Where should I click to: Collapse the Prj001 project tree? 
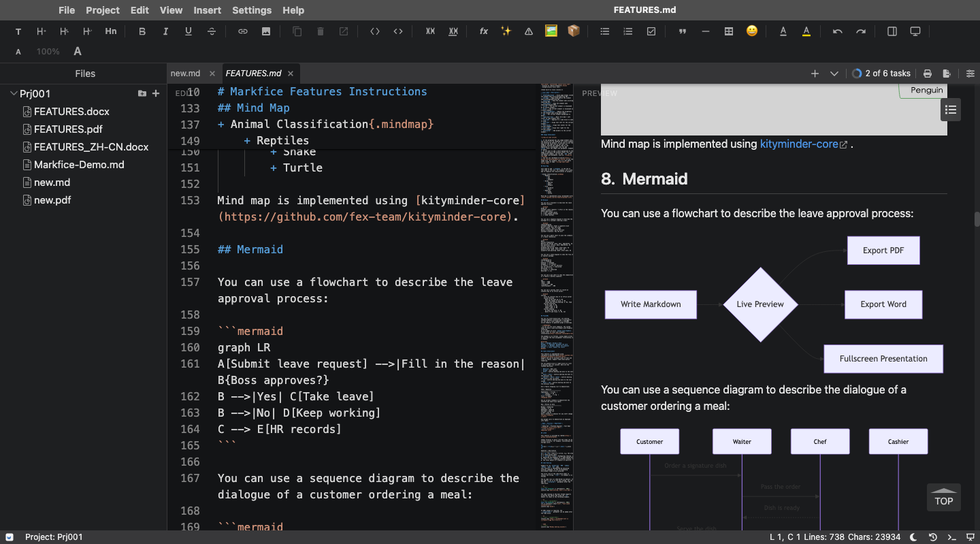coord(14,93)
